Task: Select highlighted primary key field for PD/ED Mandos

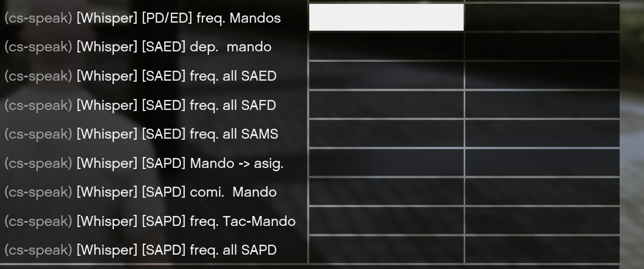Action: (x=387, y=17)
